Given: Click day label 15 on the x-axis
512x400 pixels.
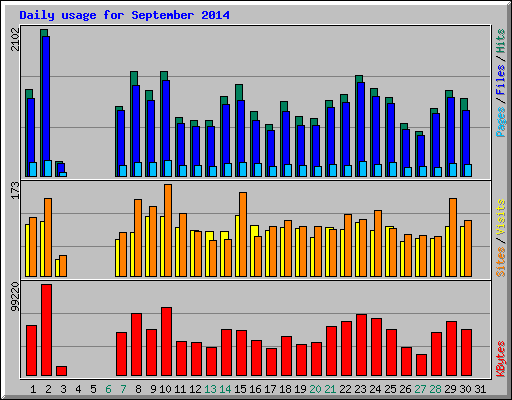Looking at the screenshot, I should click(240, 389).
